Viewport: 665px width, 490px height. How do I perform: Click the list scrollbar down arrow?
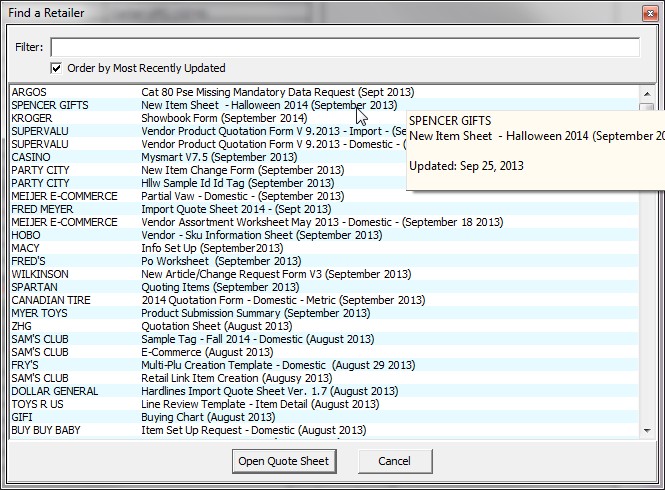tap(647, 431)
